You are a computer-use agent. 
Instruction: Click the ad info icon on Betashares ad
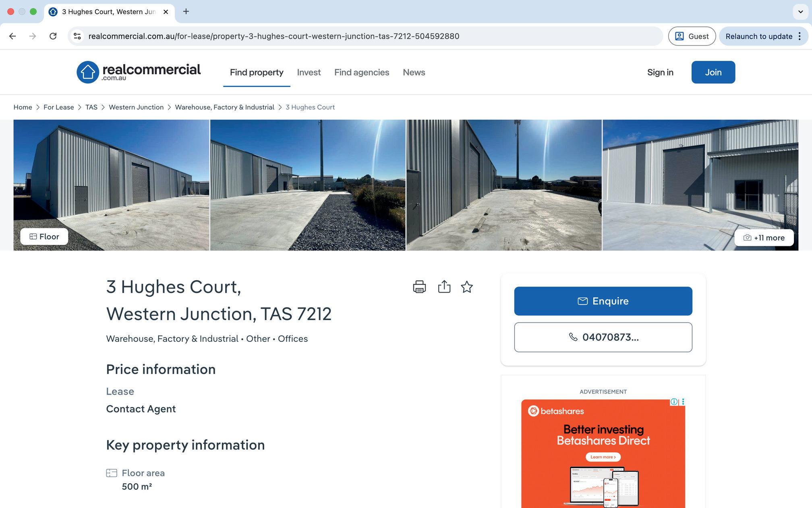click(x=674, y=402)
